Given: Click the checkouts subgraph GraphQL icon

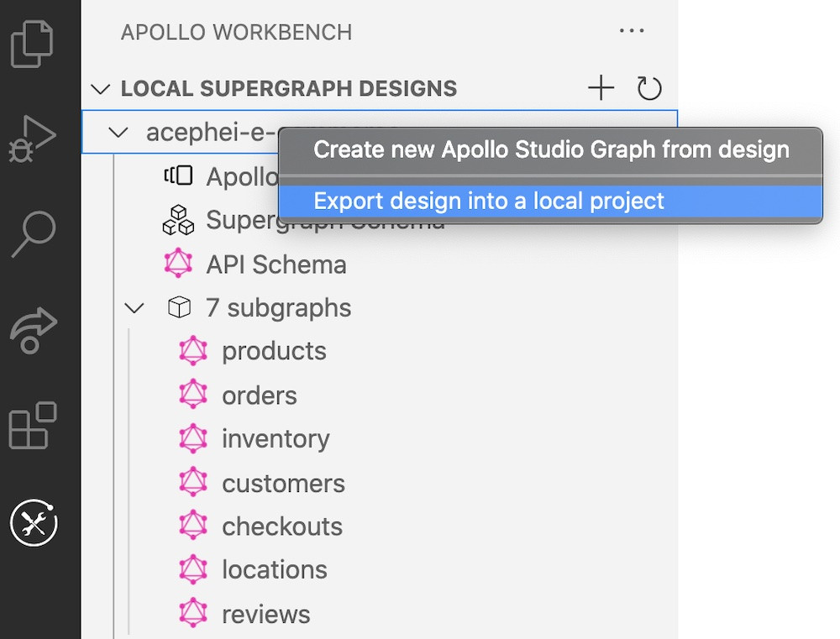Looking at the screenshot, I should point(193,526).
